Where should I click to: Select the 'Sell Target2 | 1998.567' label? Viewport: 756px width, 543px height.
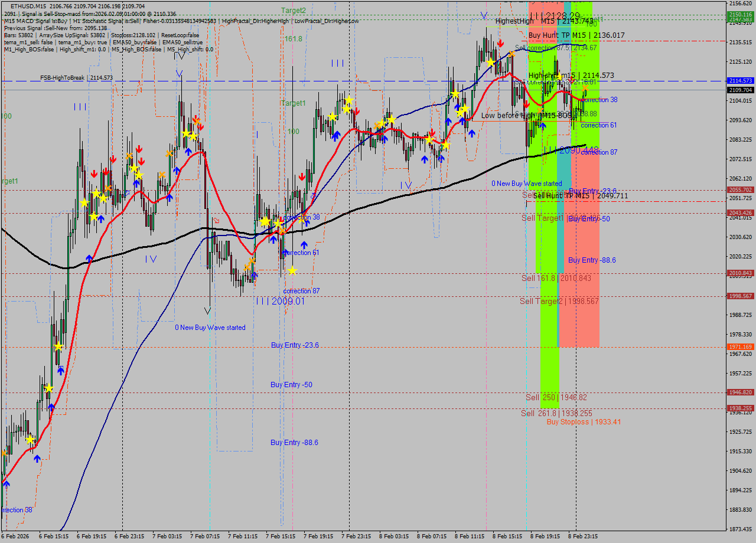click(x=559, y=301)
